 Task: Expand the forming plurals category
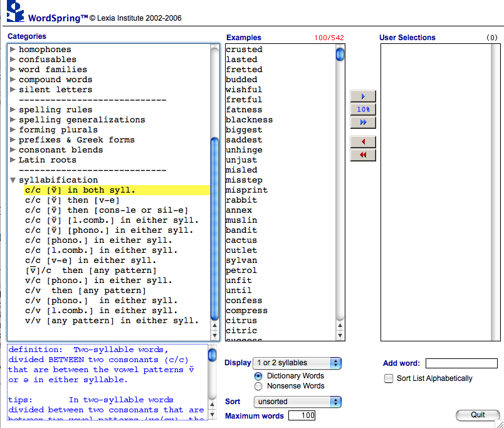point(13,129)
